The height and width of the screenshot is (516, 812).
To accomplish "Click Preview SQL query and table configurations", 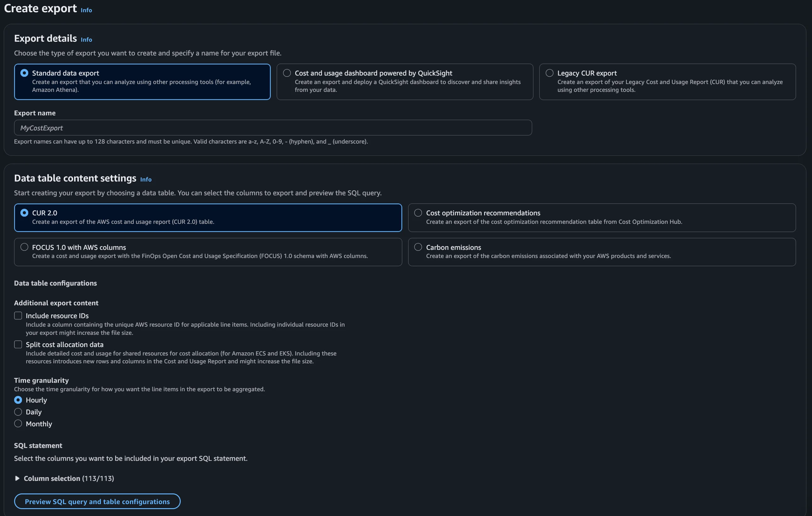I will pos(97,502).
